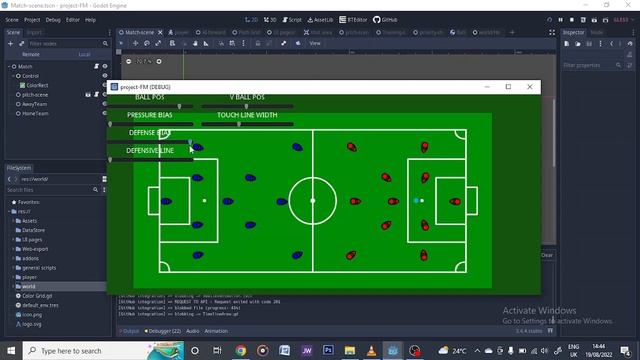Stop the running project
The height and width of the screenshot is (360, 640).
click(572, 20)
